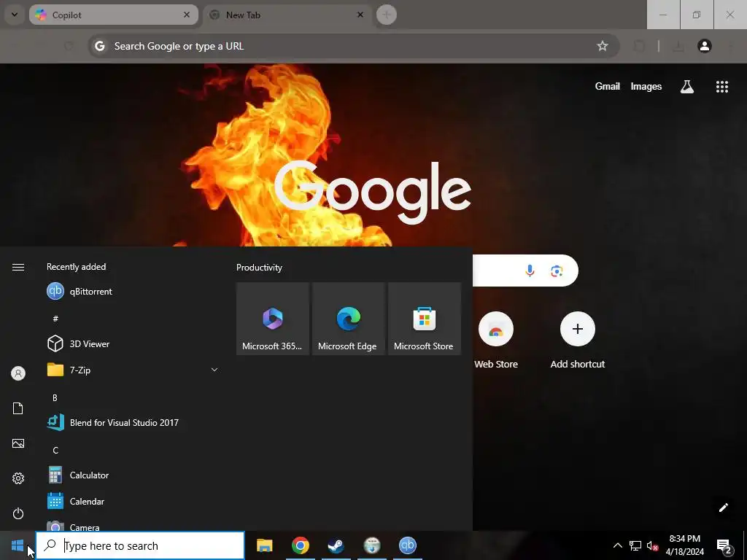Open a new browser tab
This screenshot has width=747, height=560.
pyautogui.click(x=387, y=15)
